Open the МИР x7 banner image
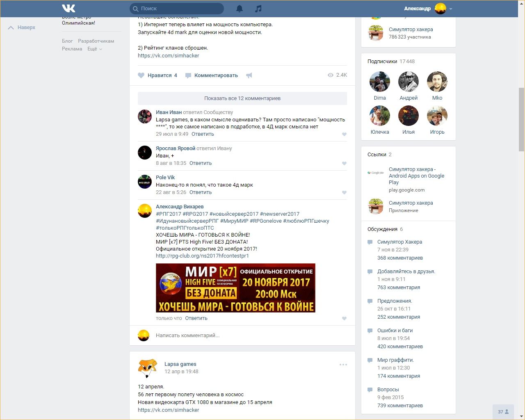This screenshot has width=525, height=420. tap(235, 288)
